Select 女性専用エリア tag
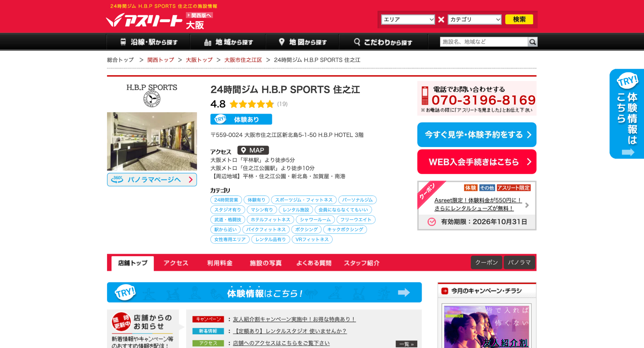 click(230, 239)
